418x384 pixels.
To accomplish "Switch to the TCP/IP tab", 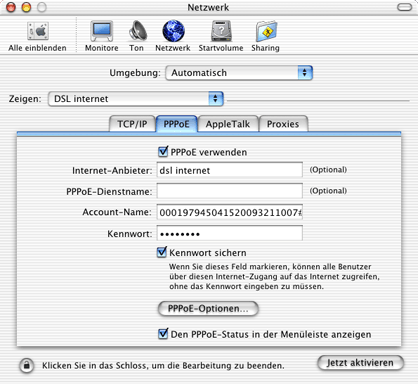I will click(x=132, y=124).
